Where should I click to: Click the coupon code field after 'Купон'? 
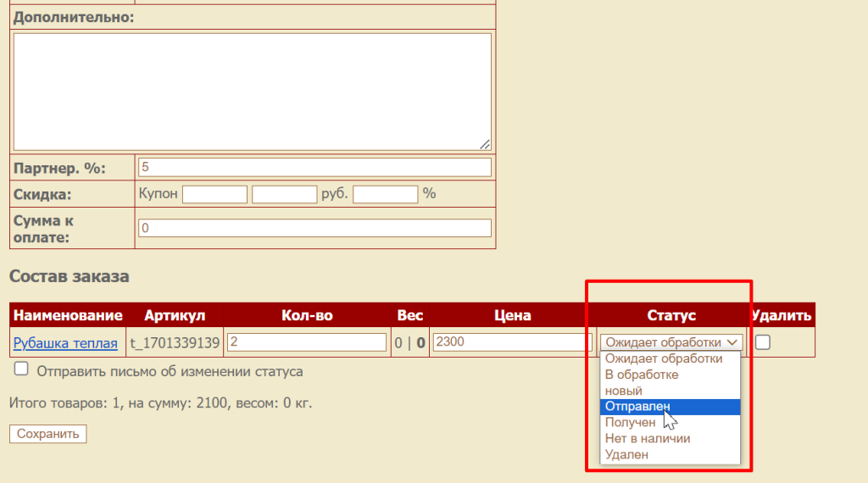[x=214, y=194]
